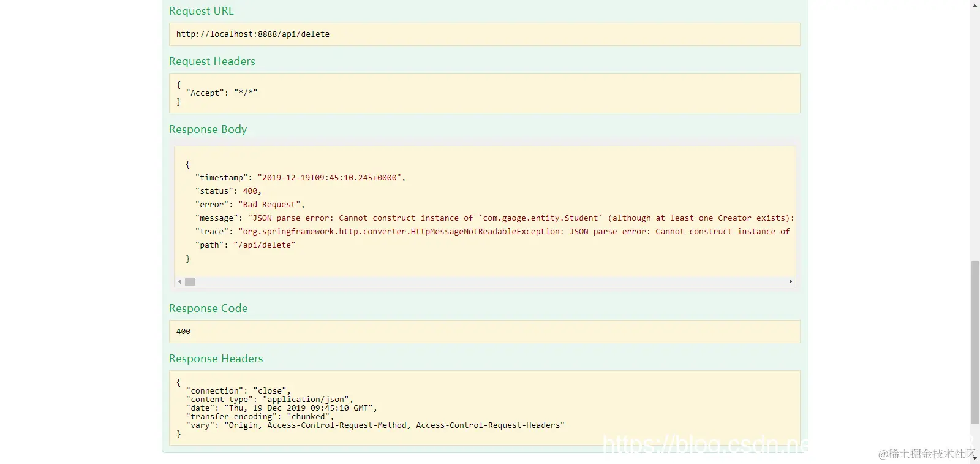Click the Request Headers heading
This screenshot has width=980, height=464.
click(x=212, y=61)
